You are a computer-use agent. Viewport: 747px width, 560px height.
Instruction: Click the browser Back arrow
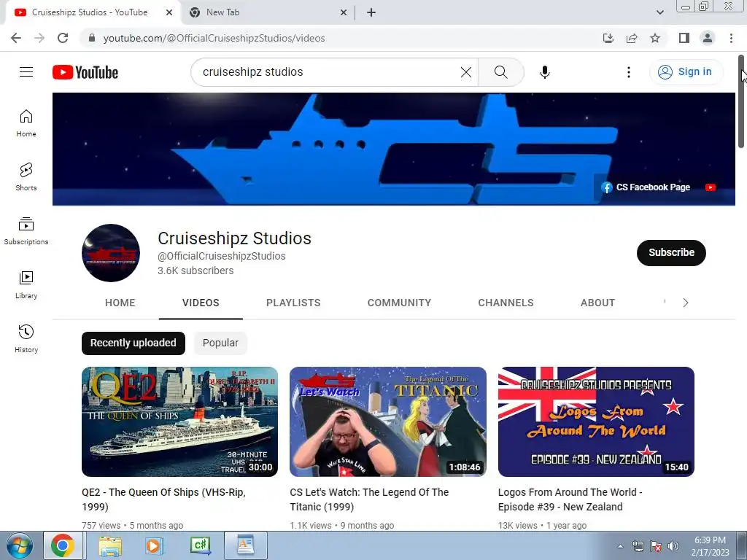click(x=16, y=38)
